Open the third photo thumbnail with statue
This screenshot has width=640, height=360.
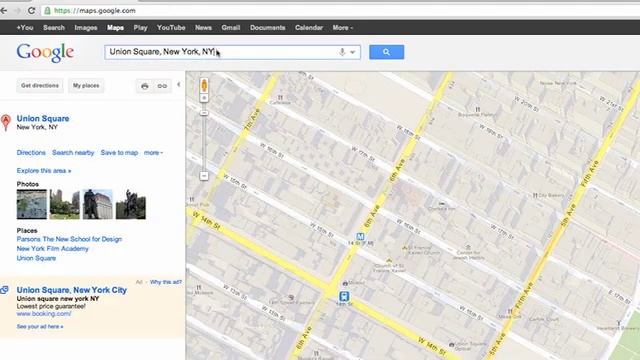(98, 204)
